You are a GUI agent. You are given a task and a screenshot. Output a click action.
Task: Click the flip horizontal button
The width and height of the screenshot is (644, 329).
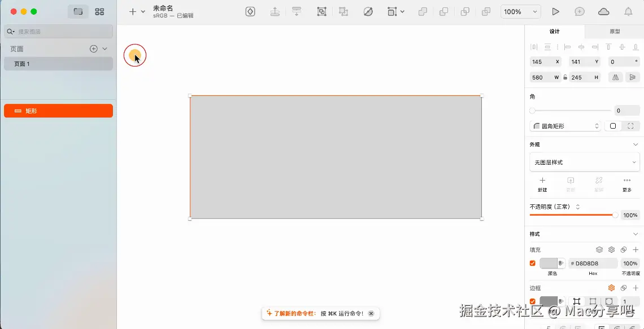click(x=615, y=77)
